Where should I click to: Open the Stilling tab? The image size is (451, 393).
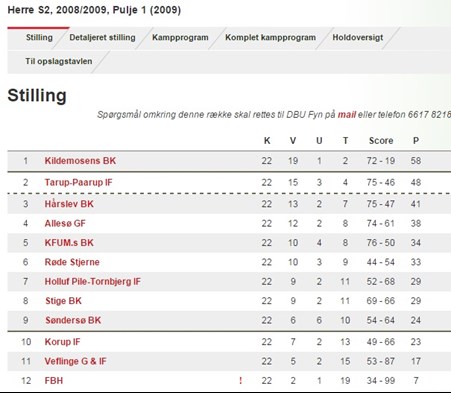pos(39,37)
